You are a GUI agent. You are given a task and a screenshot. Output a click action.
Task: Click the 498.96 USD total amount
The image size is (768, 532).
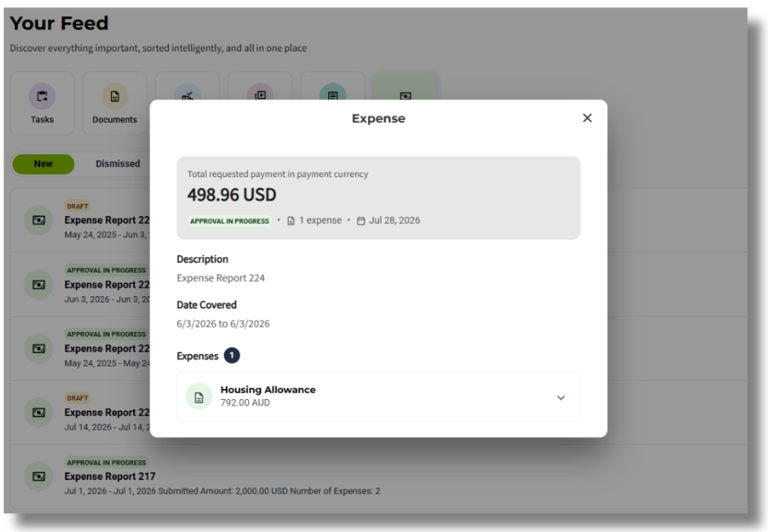pos(232,195)
